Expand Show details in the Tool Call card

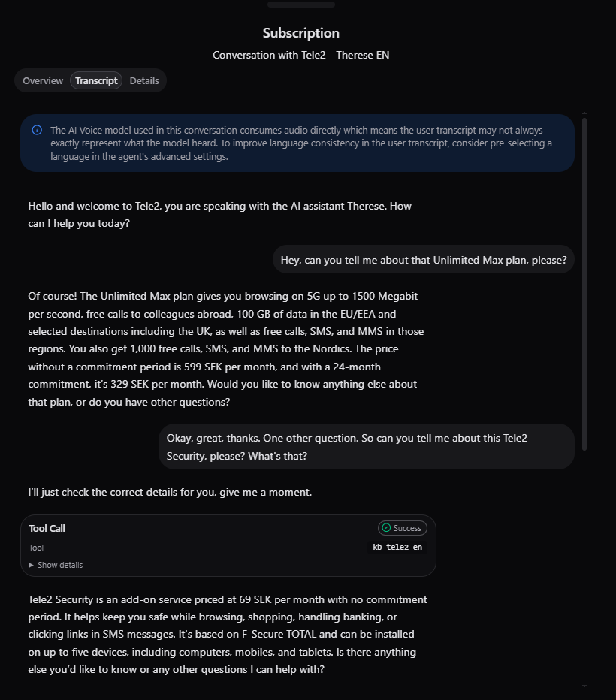click(56, 565)
